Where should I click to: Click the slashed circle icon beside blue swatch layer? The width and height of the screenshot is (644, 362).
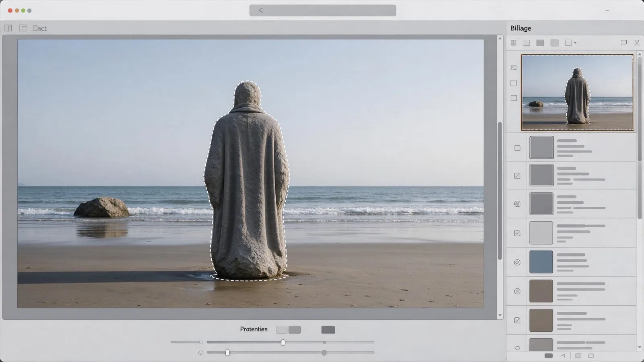517,262
